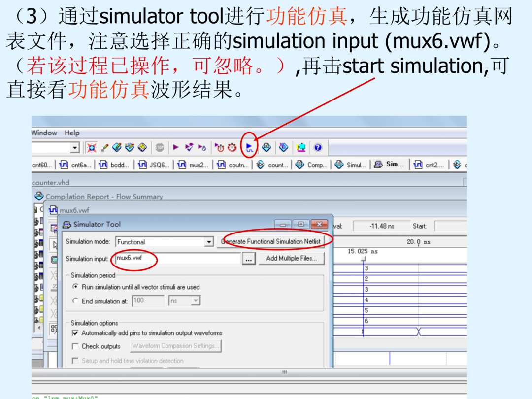This screenshot has height=399, width=532.
Task: Switch to the JSQ6... tab
Action: [154, 165]
